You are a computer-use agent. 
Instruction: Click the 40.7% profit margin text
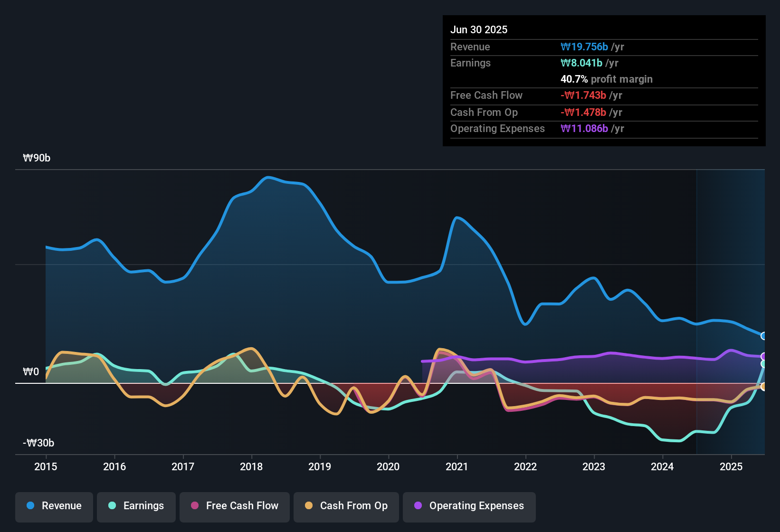coord(607,79)
